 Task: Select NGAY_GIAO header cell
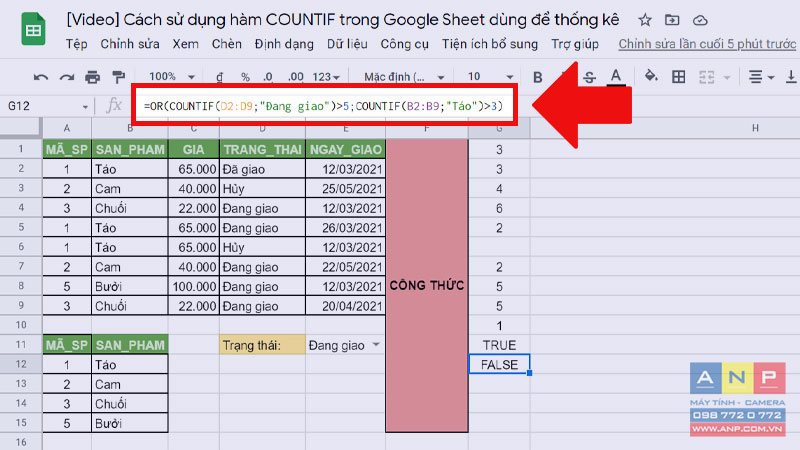(345, 149)
